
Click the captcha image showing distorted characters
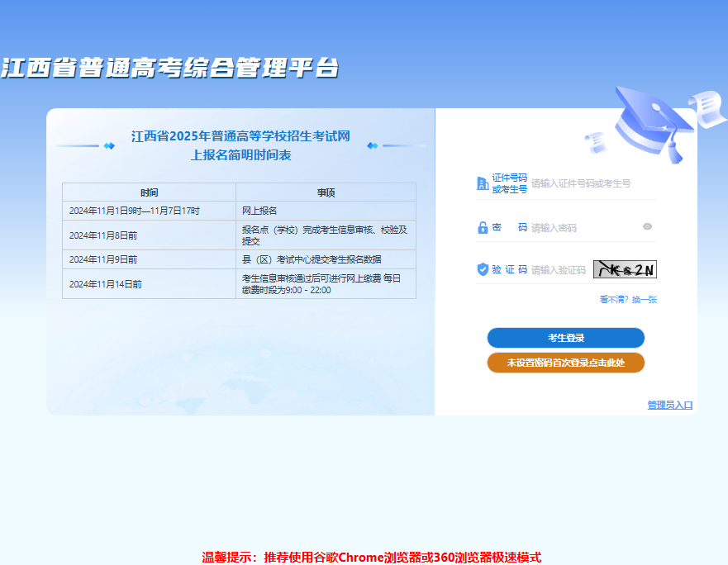click(x=625, y=268)
